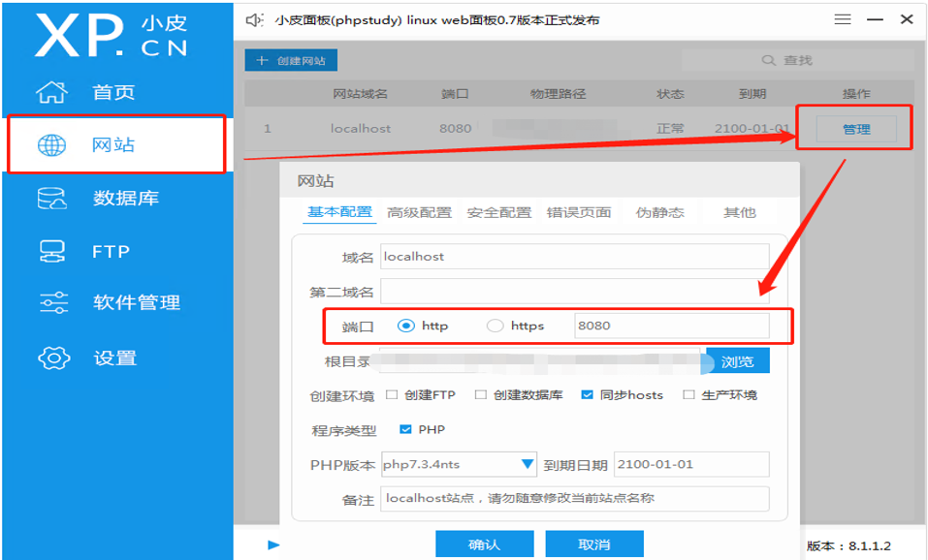928x560 pixels.
Task: Select the https port option
Action: pos(496,327)
